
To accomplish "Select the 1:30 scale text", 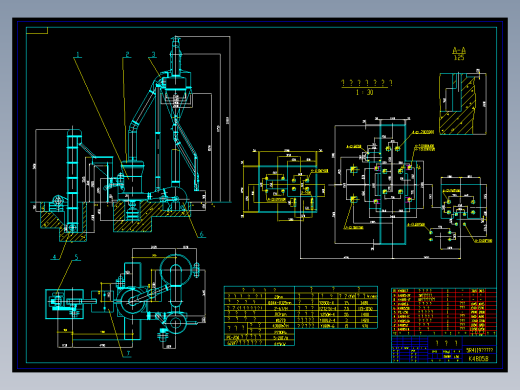I will pos(364,92).
